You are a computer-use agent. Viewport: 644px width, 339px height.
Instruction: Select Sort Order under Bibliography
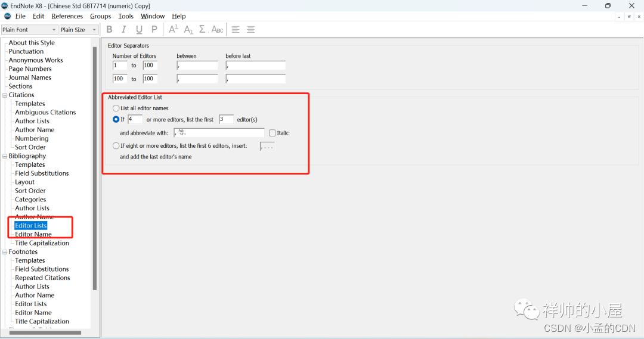(x=30, y=191)
